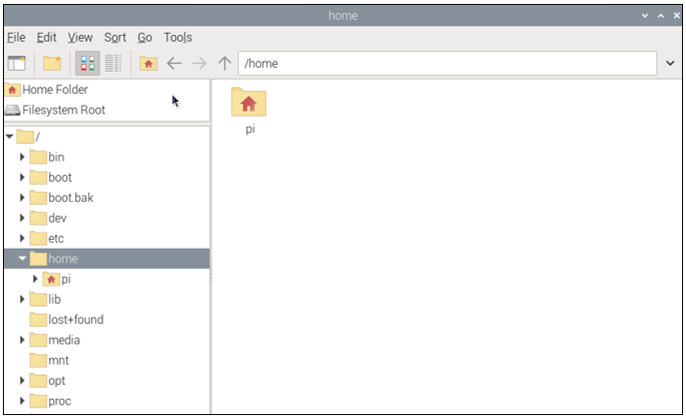Screen dimensions: 686x419
Task: Select the bin folder in tree
Action: (47, 157)
